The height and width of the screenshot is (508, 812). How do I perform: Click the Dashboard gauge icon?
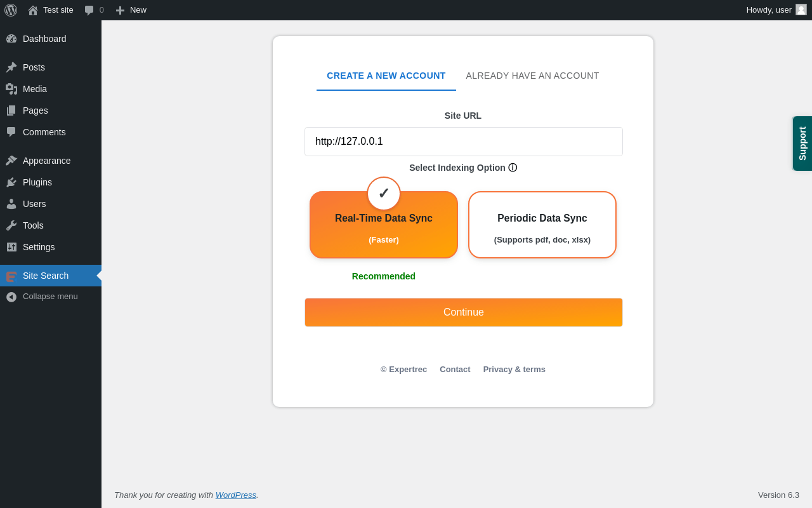click(11, 39)
